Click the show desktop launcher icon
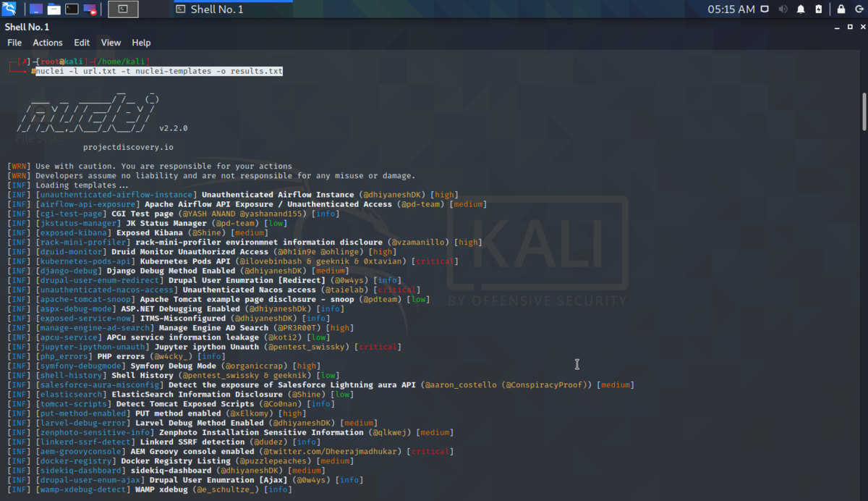This screenshot has width=868, height=501. click(36, 9)
